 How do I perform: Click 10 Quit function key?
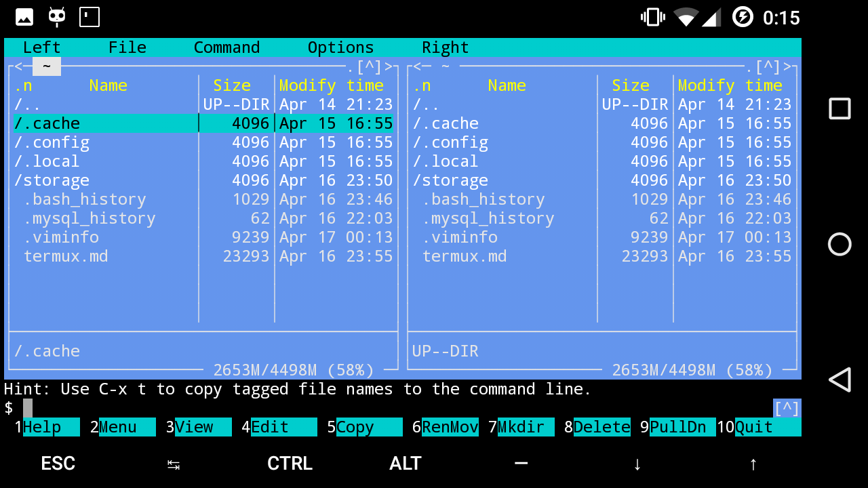(x=759, y=427)
